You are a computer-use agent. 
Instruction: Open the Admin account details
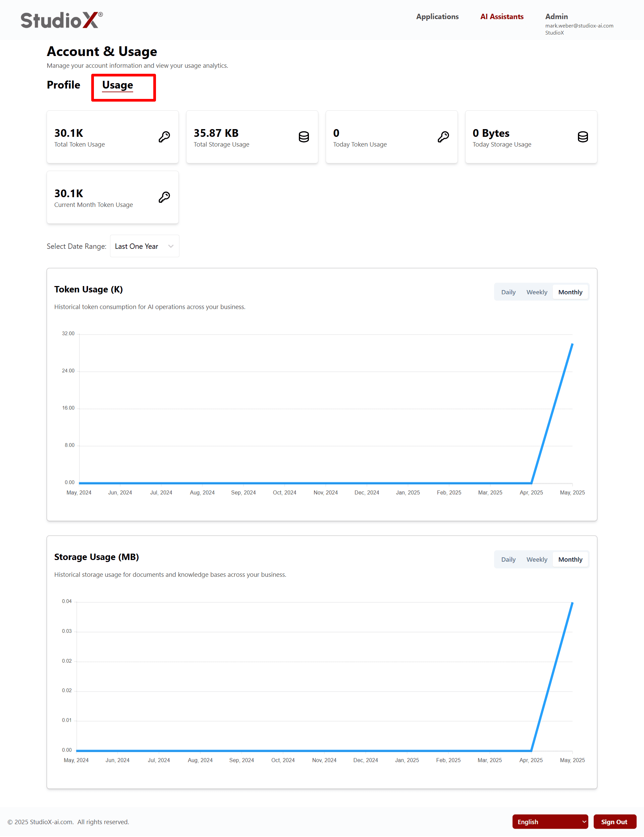point(556,16)
